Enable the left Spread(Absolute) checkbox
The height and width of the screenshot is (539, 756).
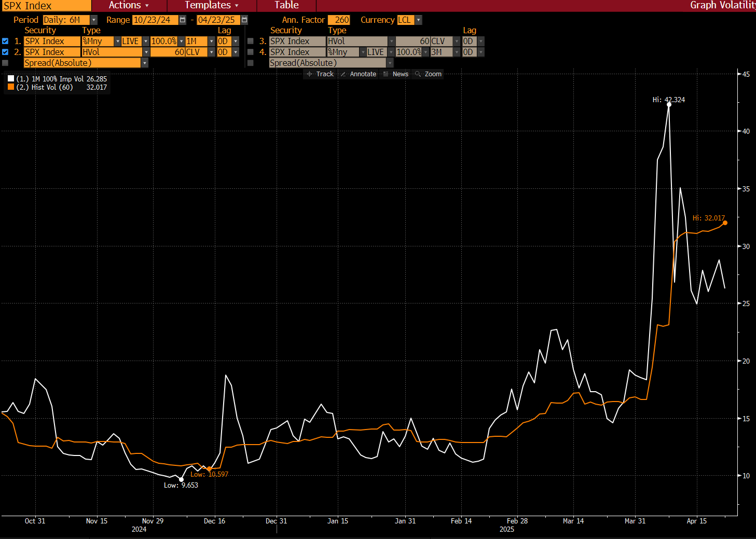(x=5, y=63)
